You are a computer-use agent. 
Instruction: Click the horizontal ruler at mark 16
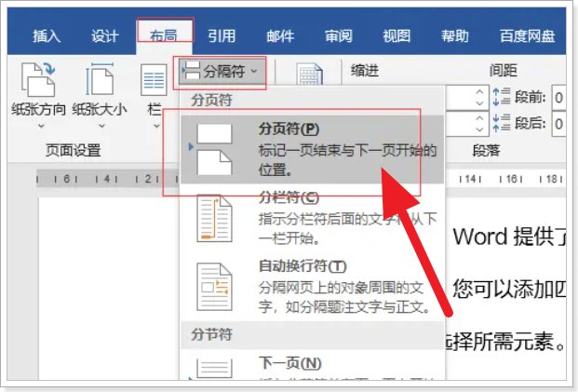(512, 179)
